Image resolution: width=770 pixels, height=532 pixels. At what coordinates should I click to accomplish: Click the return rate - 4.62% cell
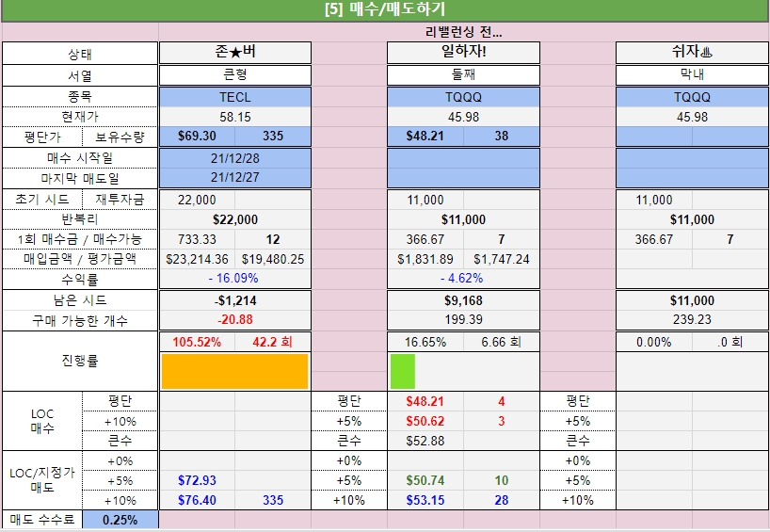[x=463, y=279]
